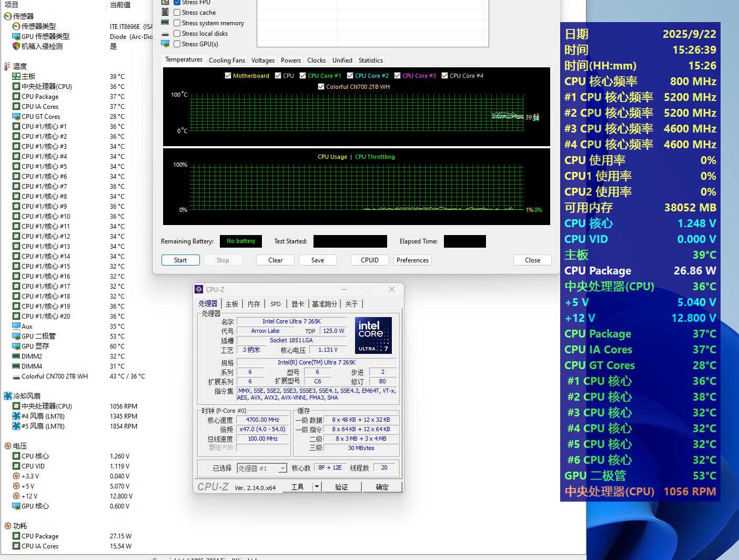
Task: Toggle Stress system memory option
Action: coord(177,23)
